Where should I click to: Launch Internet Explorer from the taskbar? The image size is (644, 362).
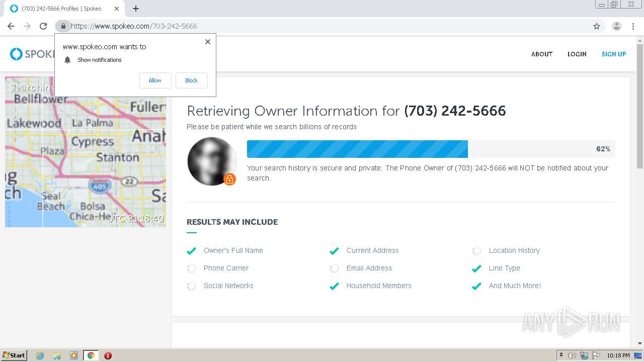(40, 355)
